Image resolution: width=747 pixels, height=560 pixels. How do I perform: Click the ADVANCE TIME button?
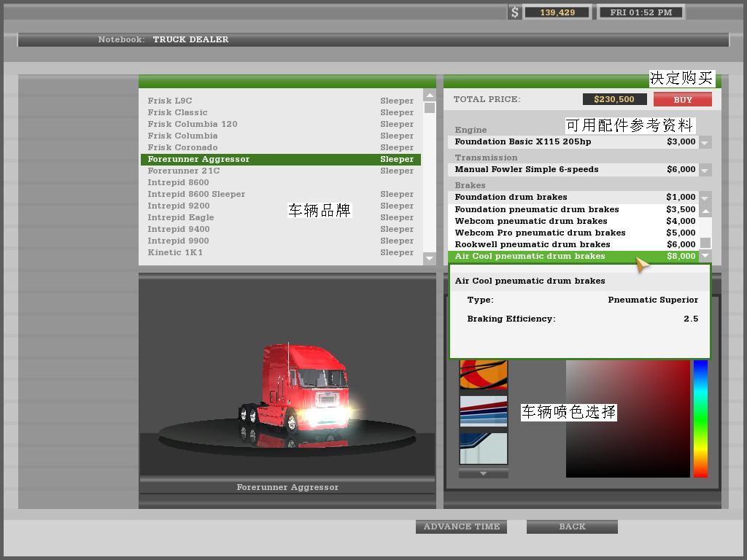461,526
